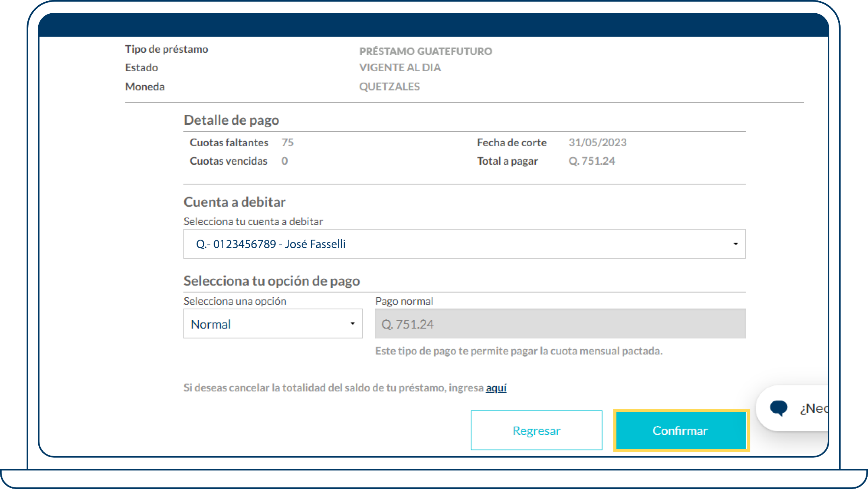Open the Normal option combo box
The height and width of the screenshot is (489, 868).
[x=266, y=324]
